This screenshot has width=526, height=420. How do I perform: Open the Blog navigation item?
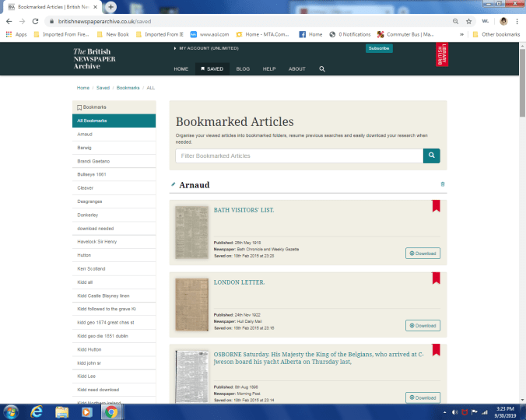click(243, 68)
